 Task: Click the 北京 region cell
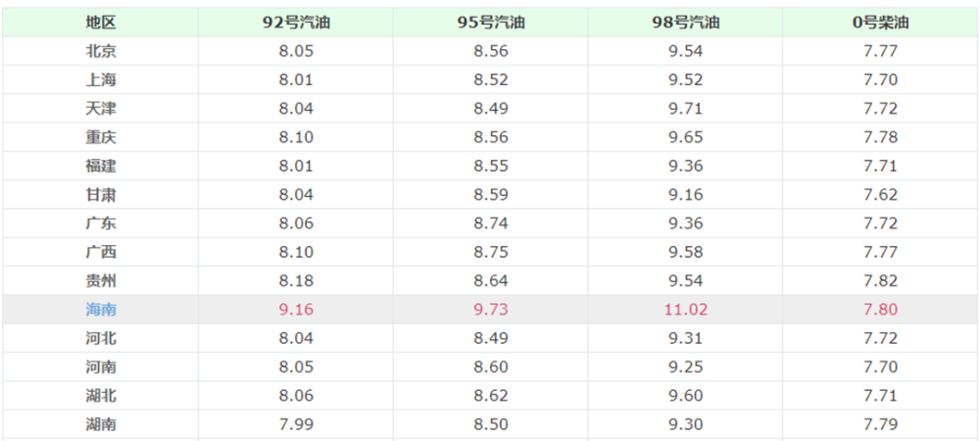tap(101, 50)
